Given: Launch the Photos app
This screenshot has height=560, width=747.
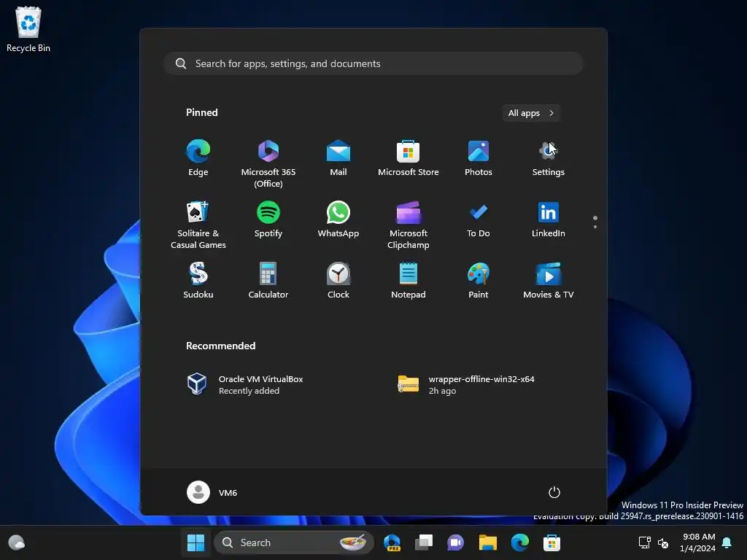Looking at the screenshot, I should coord(479,158).
